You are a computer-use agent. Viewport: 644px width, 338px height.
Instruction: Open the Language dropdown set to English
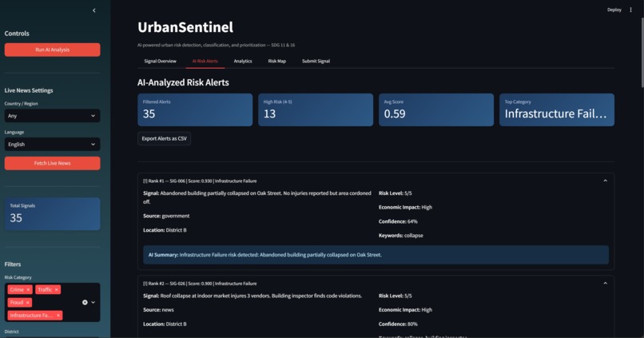tap(52, 144)
